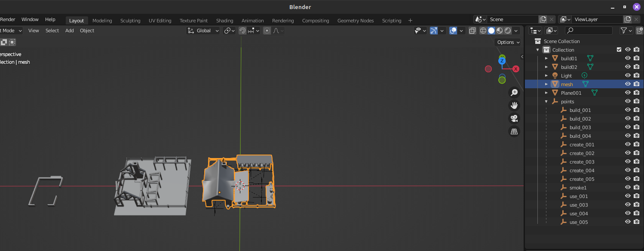644x251 pixels.
Task: Collapse the Collection tree node
Action: pyautogui.click(x=537, y=50)
